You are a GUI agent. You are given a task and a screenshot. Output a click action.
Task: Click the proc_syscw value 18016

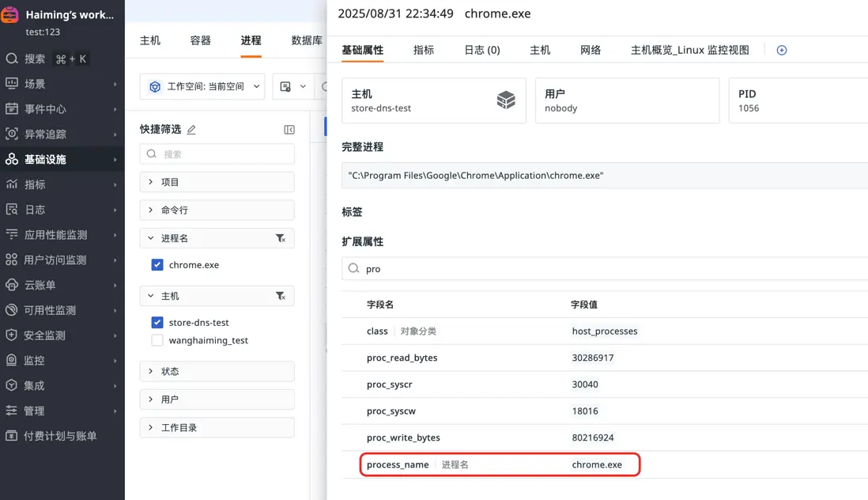click(x=585, y=411)
